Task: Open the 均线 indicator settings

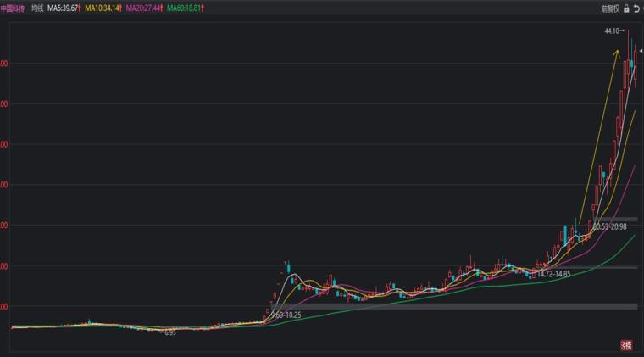Action: (37, 8)
